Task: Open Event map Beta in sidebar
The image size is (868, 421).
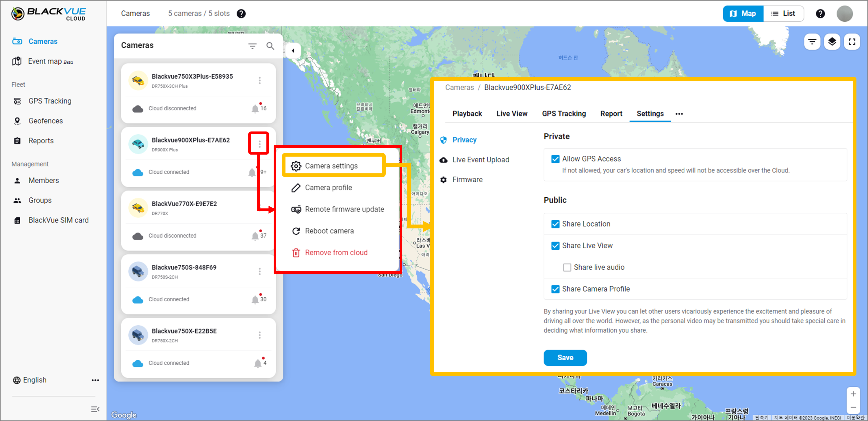Action: [42, 61]
